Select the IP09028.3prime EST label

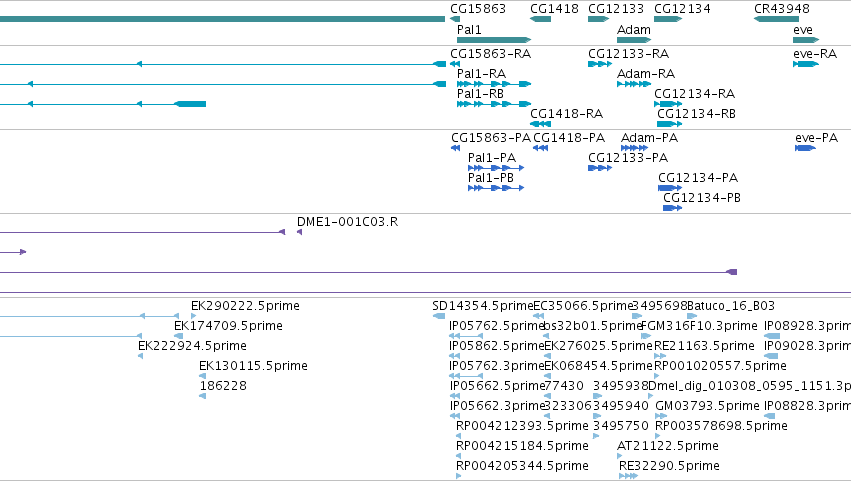coord(808,346)
